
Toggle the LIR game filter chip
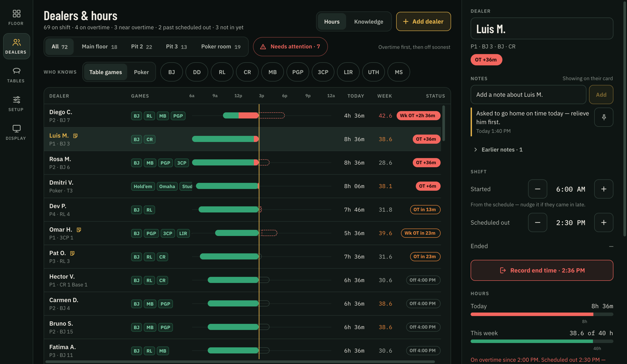pyautogui.click(x=348, y=72)
